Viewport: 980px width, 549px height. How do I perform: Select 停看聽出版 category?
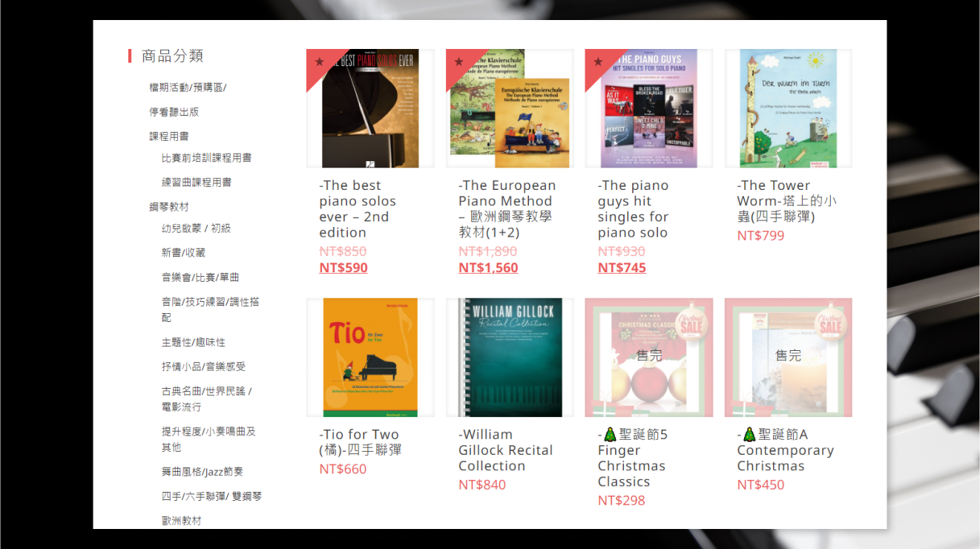(174, 112)
